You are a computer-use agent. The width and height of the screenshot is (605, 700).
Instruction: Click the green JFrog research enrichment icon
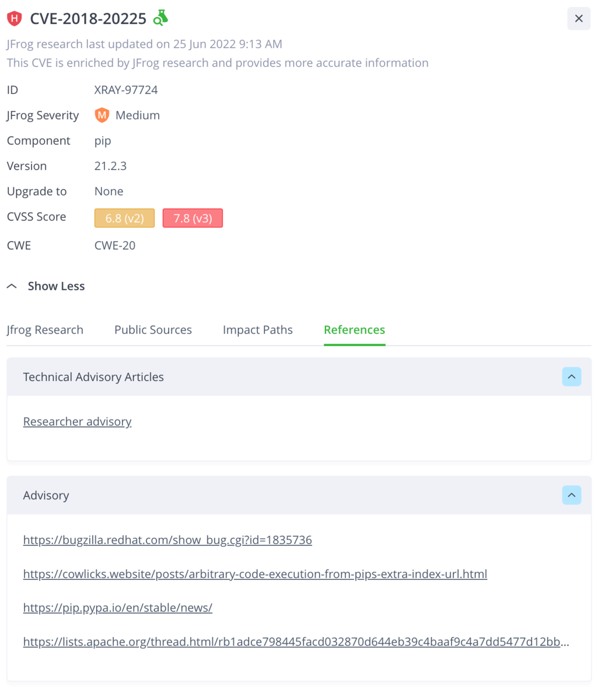coord(160,18)
